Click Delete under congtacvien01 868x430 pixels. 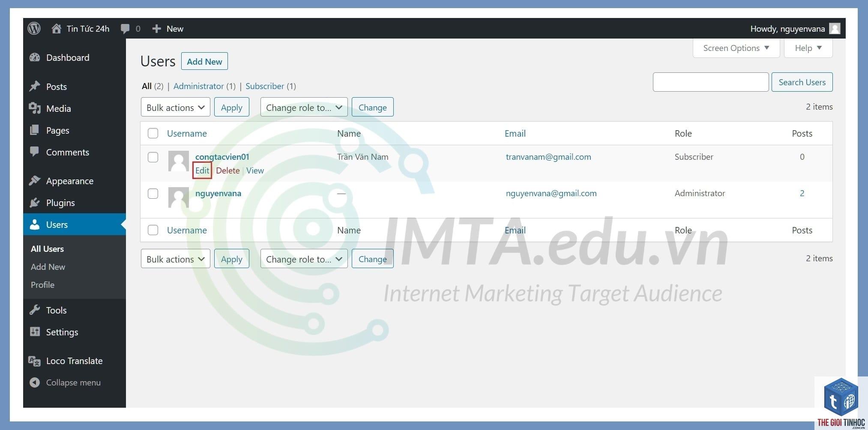pos(228,170)
